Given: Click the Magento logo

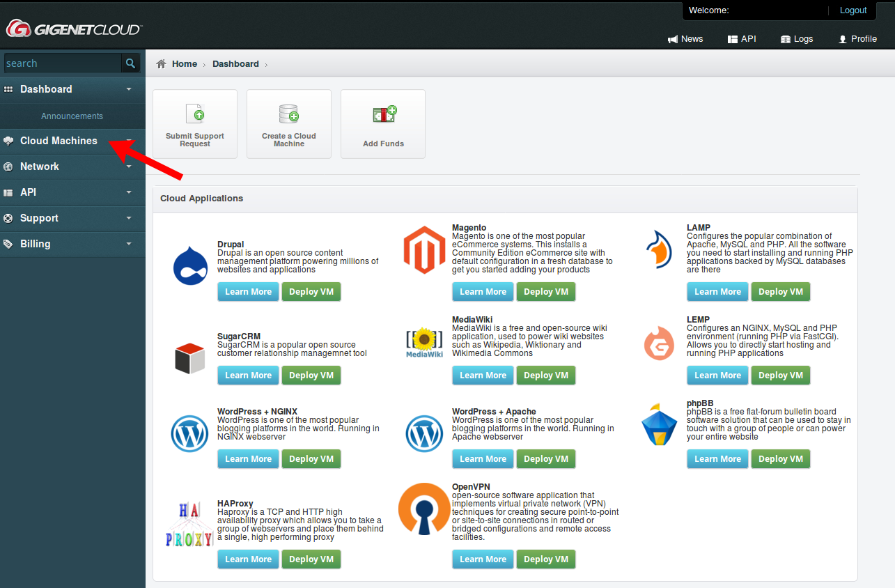Looking at the screenshot, I should (424, 249).
